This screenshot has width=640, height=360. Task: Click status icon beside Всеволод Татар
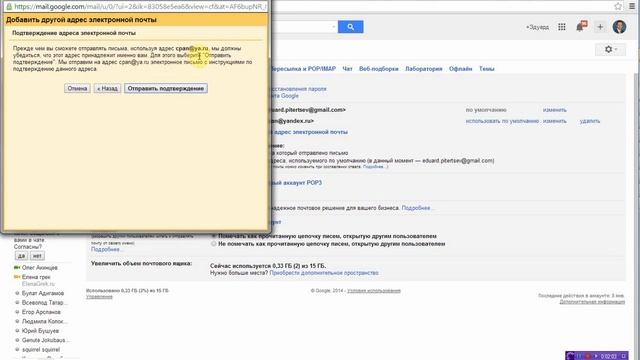(x=17, y=302)
